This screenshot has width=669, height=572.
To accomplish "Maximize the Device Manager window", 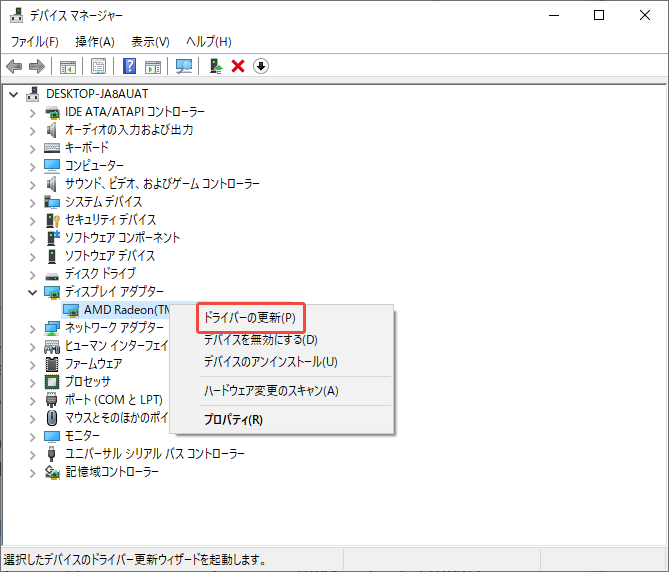I will click(599, 15).
